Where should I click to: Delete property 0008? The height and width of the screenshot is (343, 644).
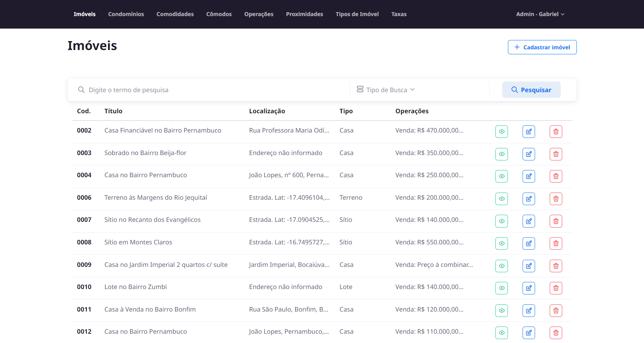pos(556,243)
